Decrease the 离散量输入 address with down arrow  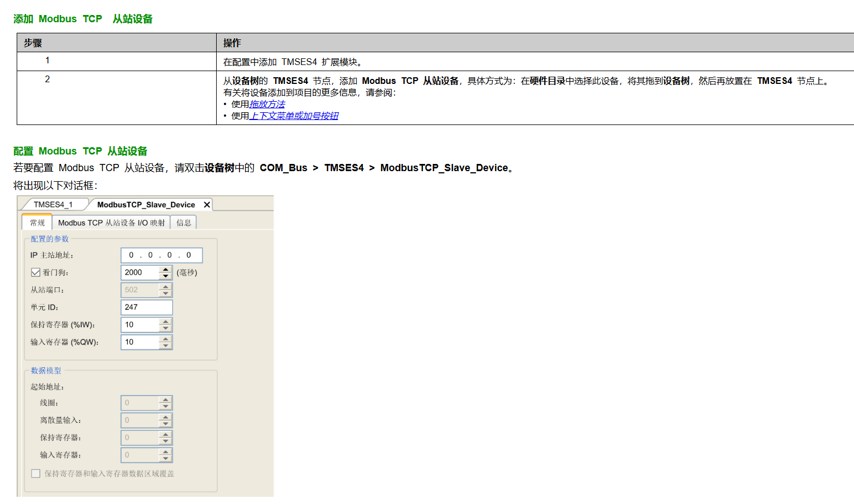(166, 423)
